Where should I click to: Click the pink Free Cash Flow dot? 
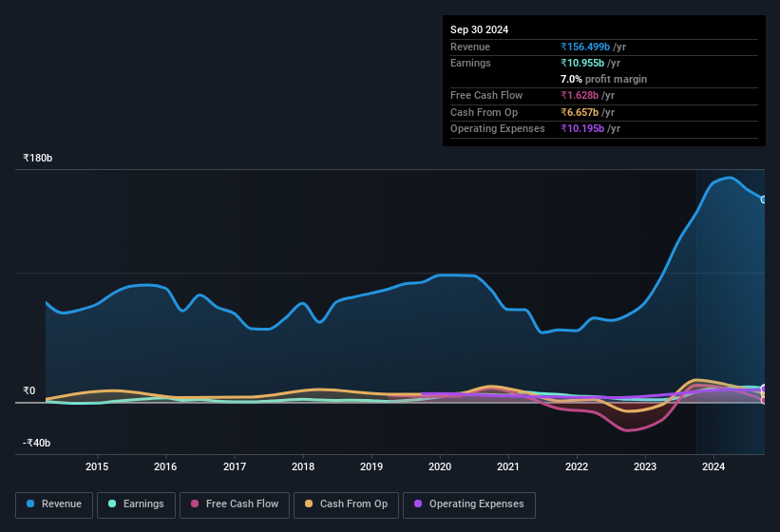tap(195, 503)
